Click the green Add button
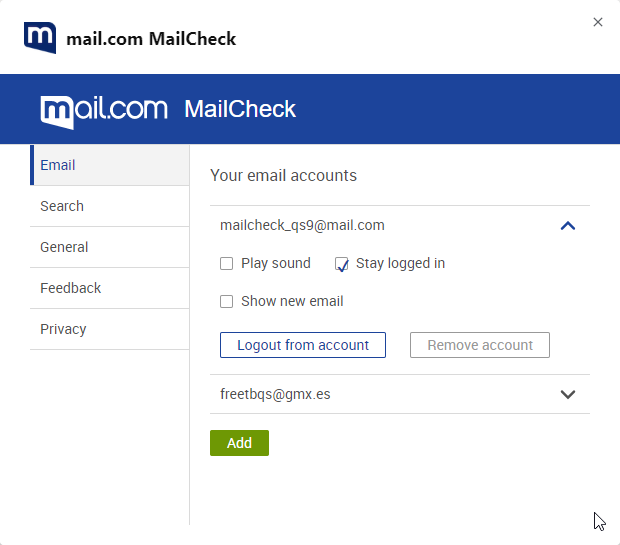The image size is (620, 545). 239,443
